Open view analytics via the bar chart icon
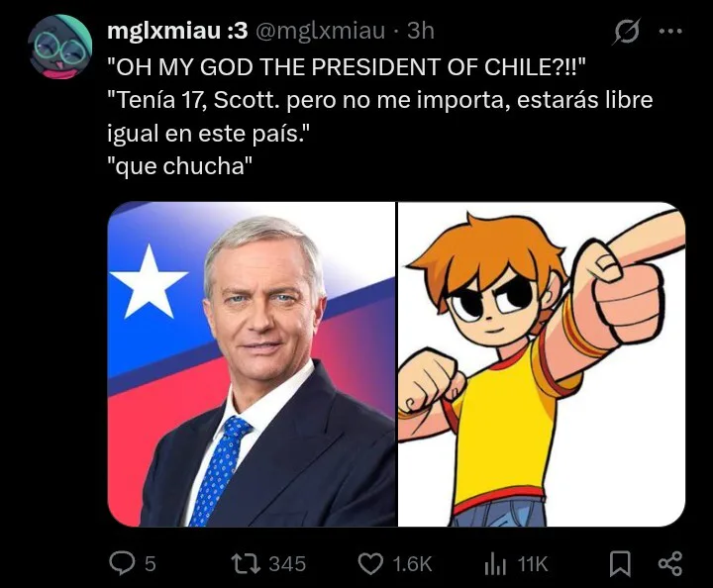Screen dimensions: 713x588 coord(495,564)
